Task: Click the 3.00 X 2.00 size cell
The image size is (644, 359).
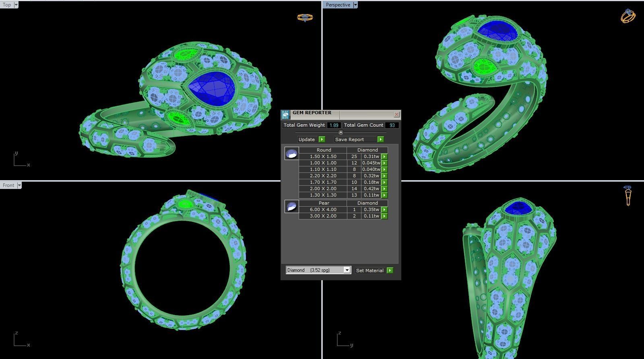Action: coord(323,216)
